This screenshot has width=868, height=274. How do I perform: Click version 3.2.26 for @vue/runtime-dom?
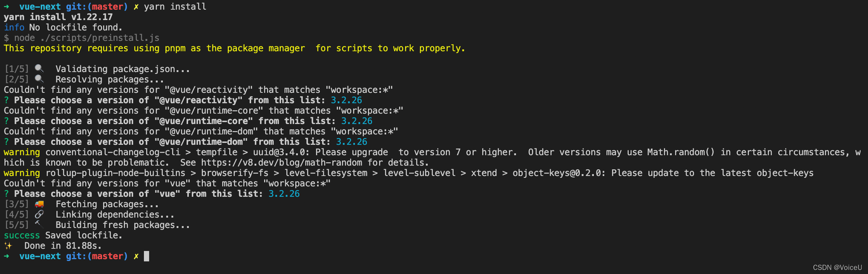352,142
